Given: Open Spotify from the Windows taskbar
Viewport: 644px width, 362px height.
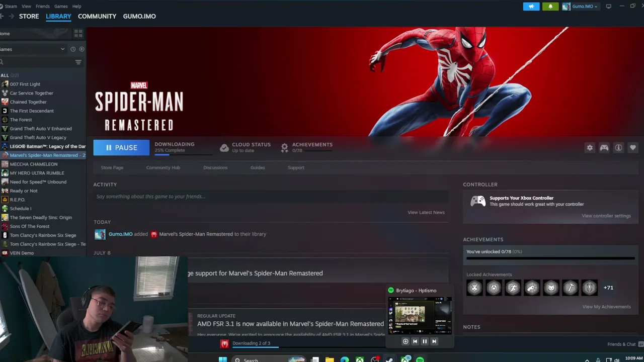Looking at the screenshot, I should (x=420, y=359).
